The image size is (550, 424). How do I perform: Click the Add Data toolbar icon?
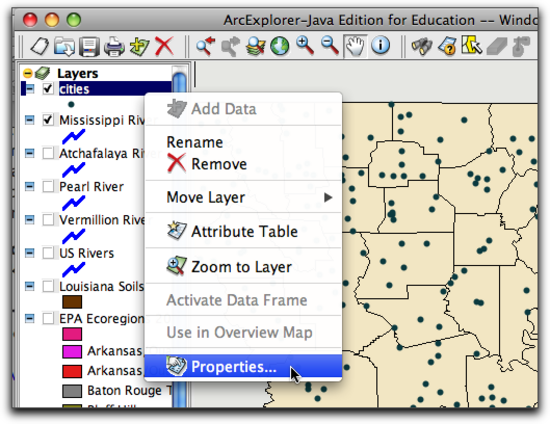pyautogui.click(x=139, y=46)
